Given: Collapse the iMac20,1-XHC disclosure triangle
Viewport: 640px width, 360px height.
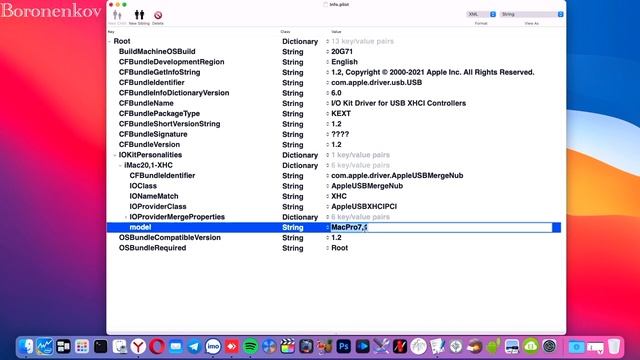Looking at the screenshot, I should click(x=120, y=165).
